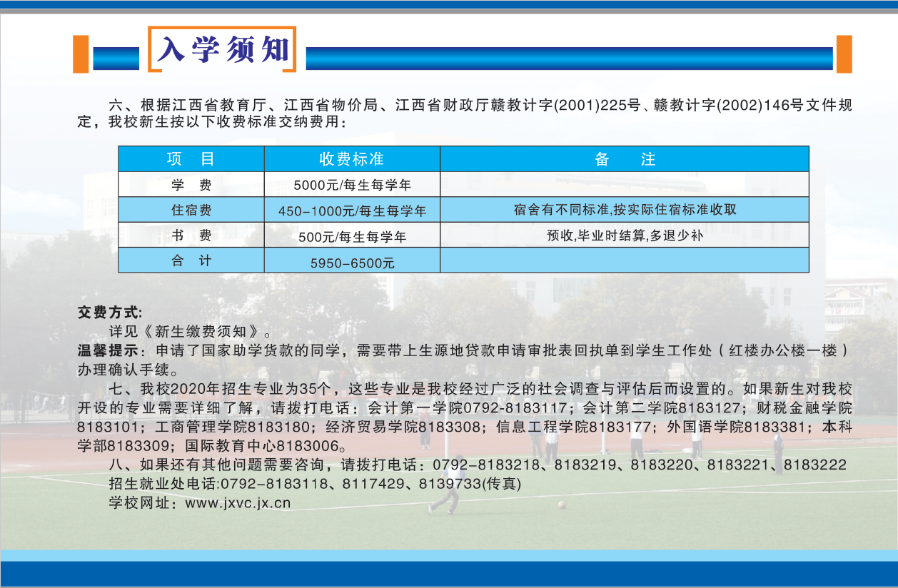Click the 宿舍有不同标准 remark cell
This screenshot has width=898, height=588.
click(x=624, y=210)
